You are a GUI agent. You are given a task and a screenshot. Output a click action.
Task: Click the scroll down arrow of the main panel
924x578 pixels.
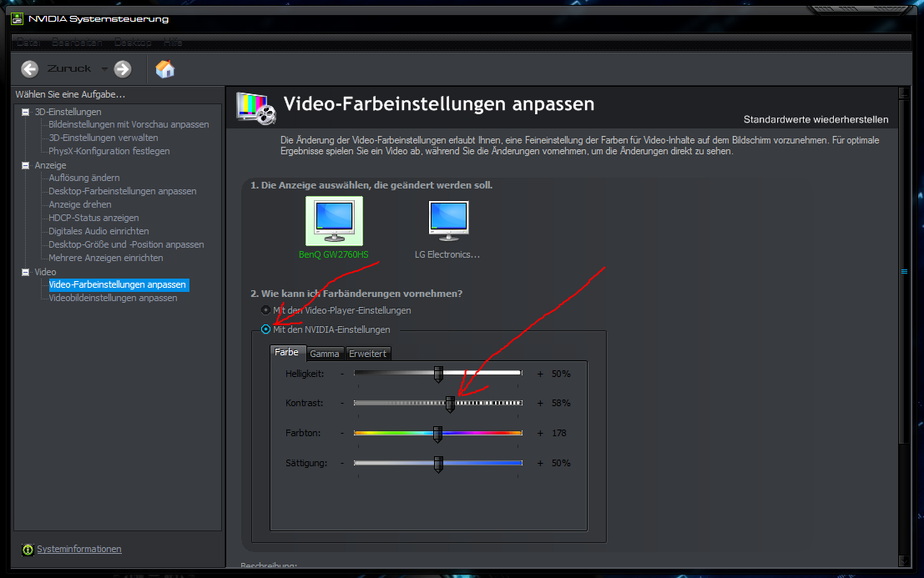point(904,561)
